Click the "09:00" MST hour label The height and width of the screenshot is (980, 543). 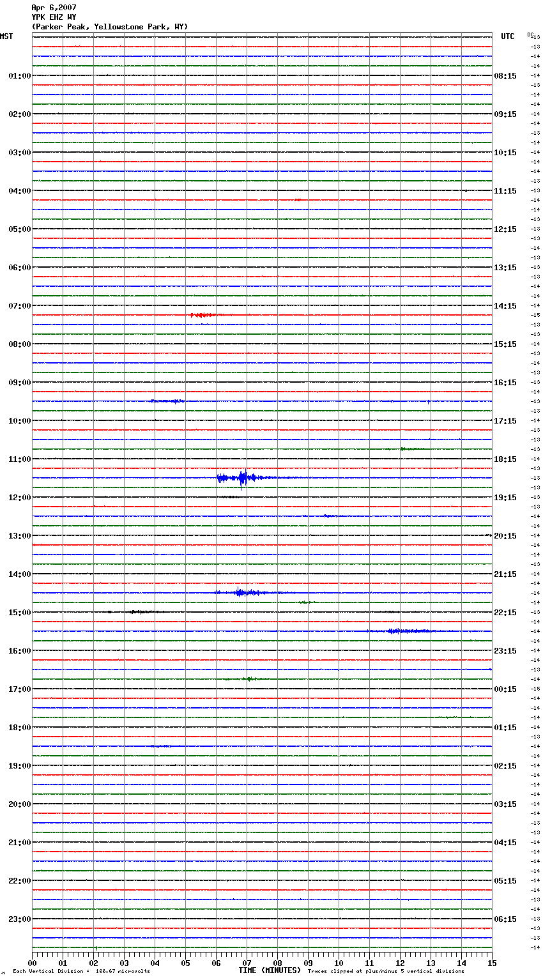click(20, 383)
